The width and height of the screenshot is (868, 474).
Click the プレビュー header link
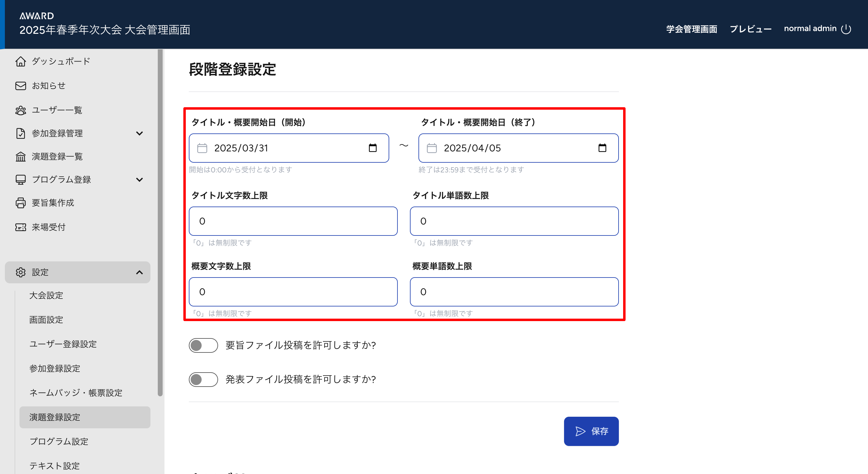tap(750, 29)
